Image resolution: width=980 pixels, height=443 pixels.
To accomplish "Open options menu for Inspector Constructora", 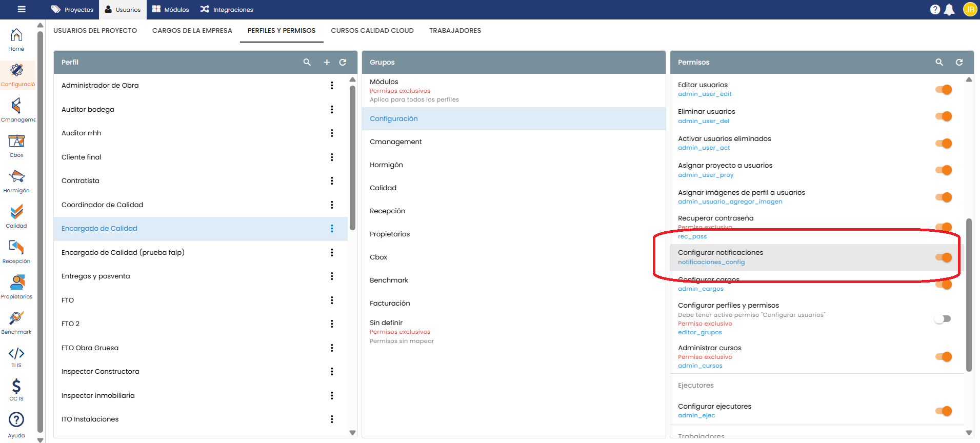I will 332,372.
